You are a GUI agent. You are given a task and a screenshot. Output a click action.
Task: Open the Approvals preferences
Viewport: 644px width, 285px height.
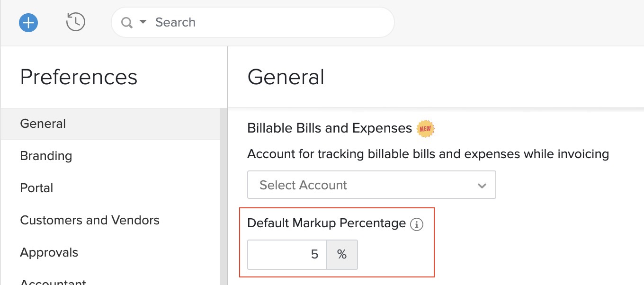49,252
